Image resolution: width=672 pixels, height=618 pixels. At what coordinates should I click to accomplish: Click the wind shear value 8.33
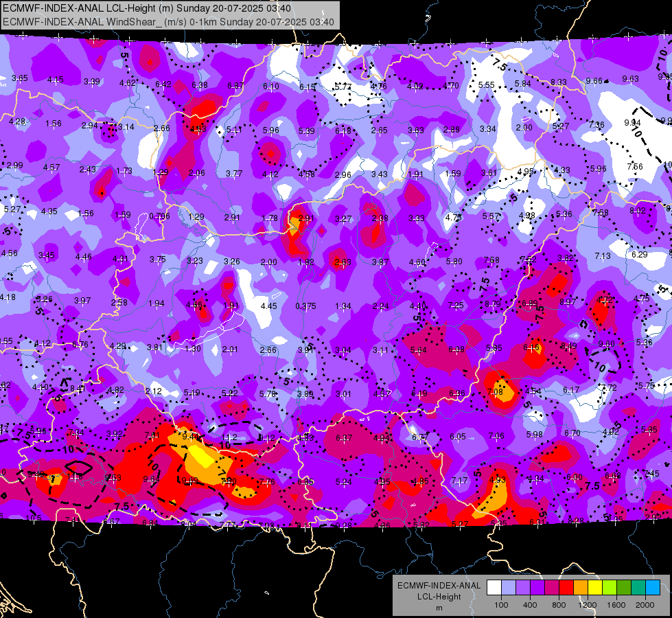[x=559, y=82]
